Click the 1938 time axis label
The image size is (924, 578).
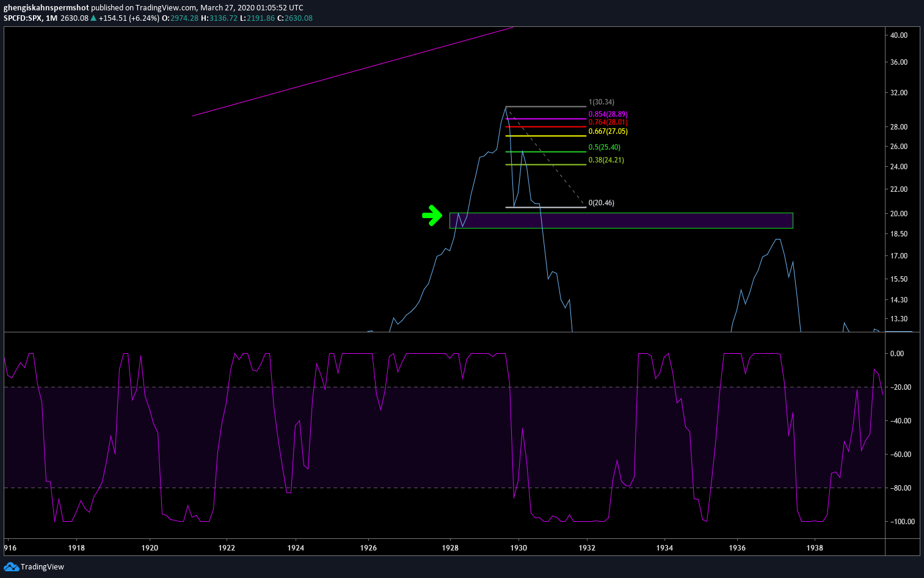[815, 548]
